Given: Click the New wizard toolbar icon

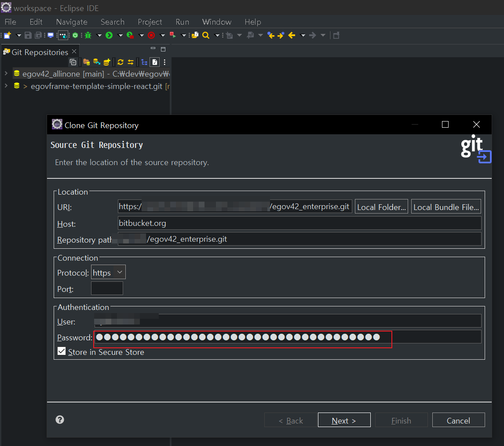Looking at the screenshot, I should (8, 35).
